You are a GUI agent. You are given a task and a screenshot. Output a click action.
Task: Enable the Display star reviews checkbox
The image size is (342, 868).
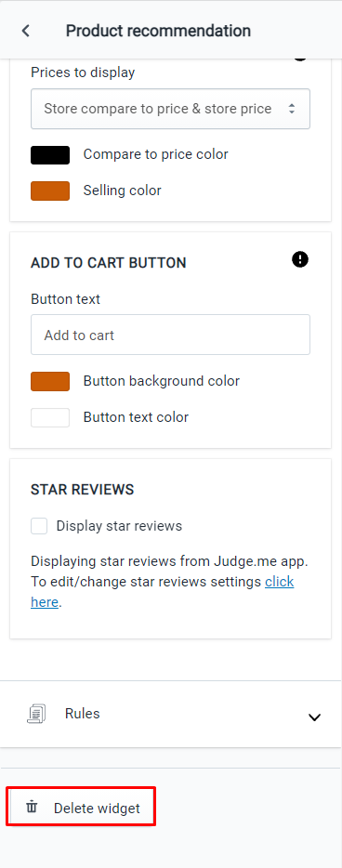pyautogui.click(x=39, y=526)
